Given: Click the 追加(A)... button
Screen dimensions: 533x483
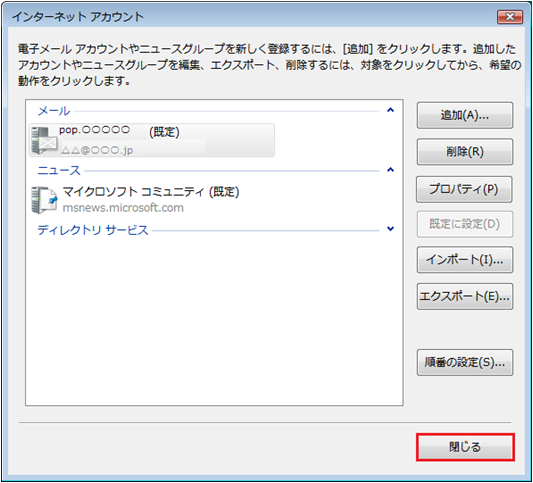Looking at the screenshot, I should 465,116.
